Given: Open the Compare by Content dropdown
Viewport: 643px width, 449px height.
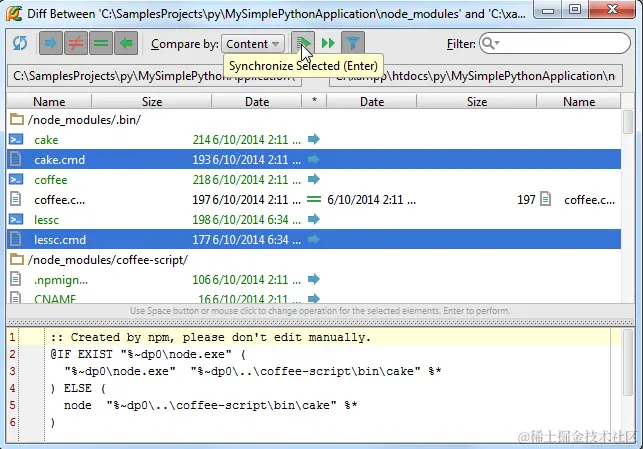Looking at the screenshot, I should [253, 43].
